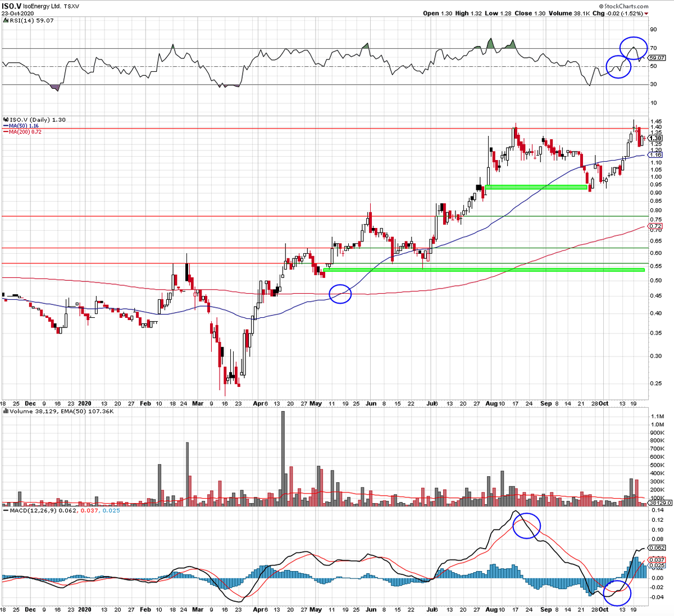
Task: Click the 70 overbought label on RSI axis
Action: click(x=654, y=48)
